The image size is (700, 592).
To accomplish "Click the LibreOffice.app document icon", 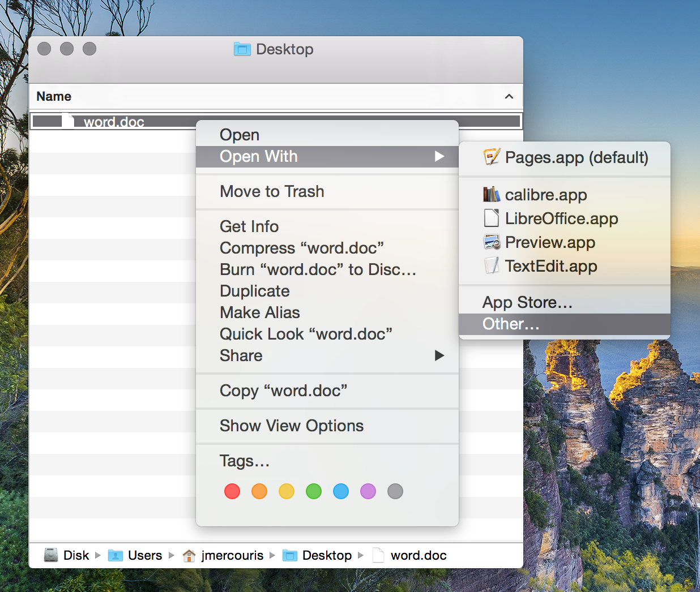I will [492, 218].
